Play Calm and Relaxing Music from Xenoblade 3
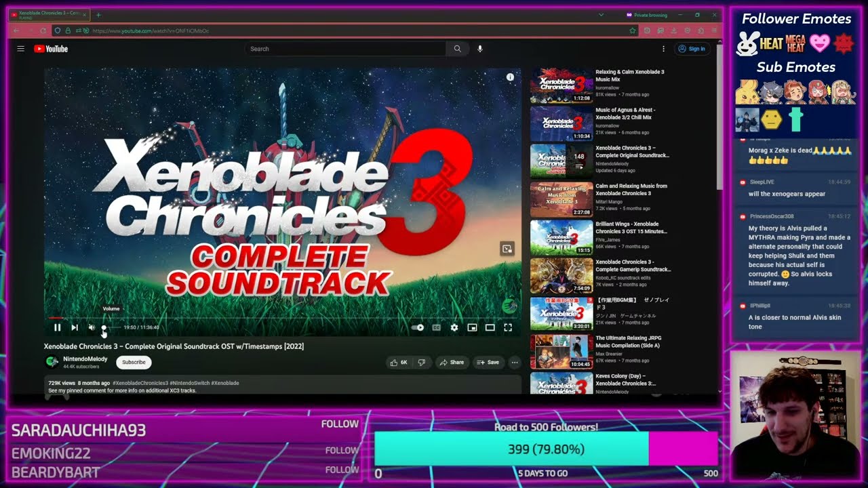Image resolution: width=868 pixels, height=488 pixels. 601,198
